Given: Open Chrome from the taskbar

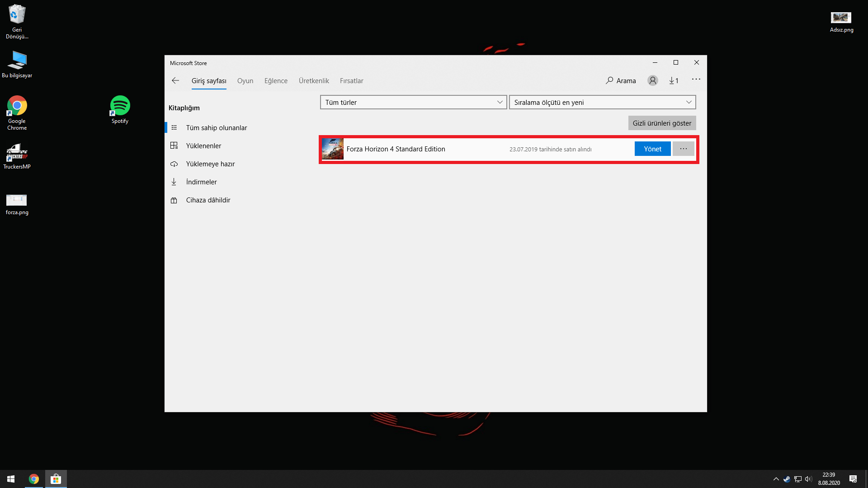Looking at the screenshot, I should click(x=34, y=479).
